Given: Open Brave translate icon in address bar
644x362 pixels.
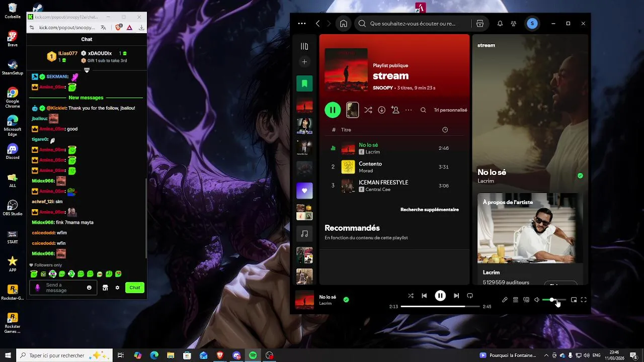Looking at the screenshot, I should [103, 28].
